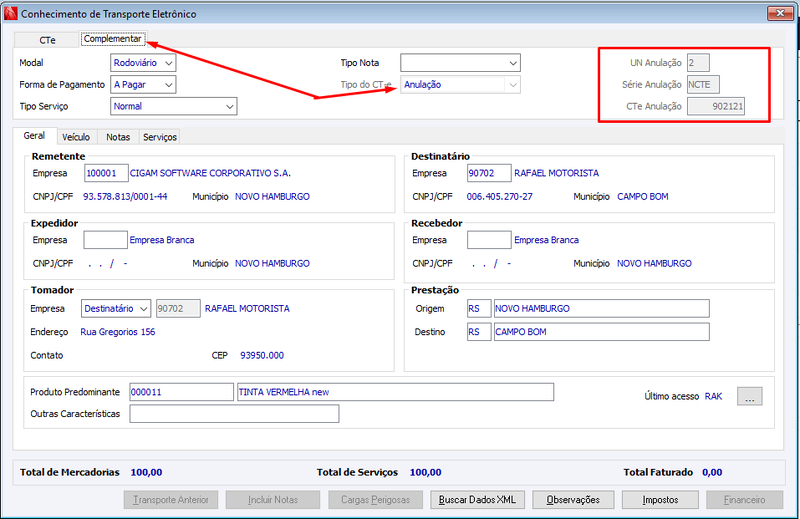800x519 pixels.
Task: Click the TINTA VERMELHA new description field
Action: [x=395, y=392]
